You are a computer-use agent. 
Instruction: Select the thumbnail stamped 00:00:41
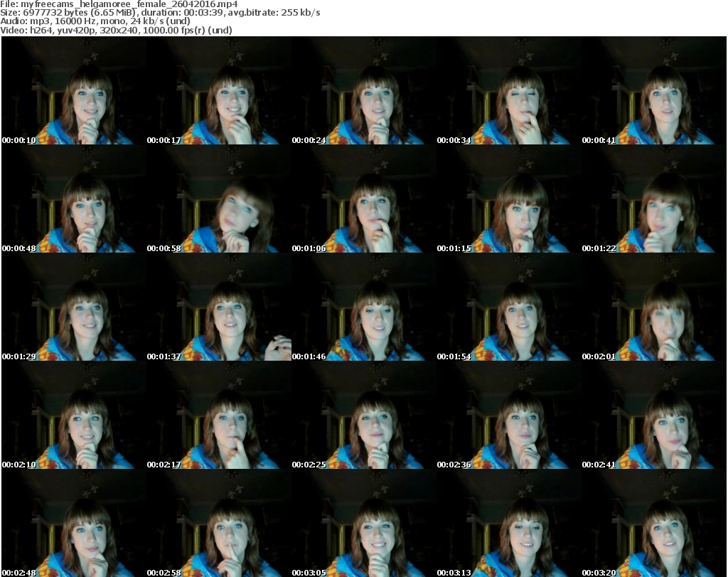click(x=654, y=90)
